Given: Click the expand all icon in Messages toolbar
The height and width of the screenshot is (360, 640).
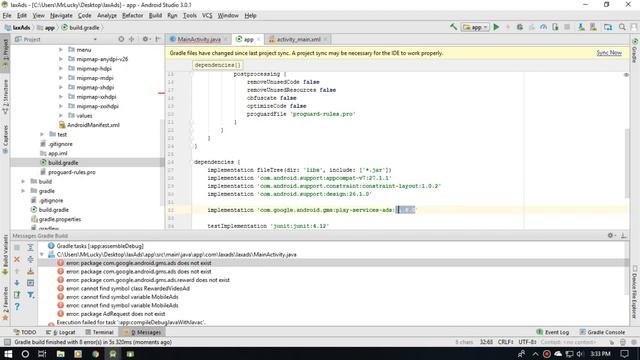Looking at the screenshot, I should pos(31,247).
